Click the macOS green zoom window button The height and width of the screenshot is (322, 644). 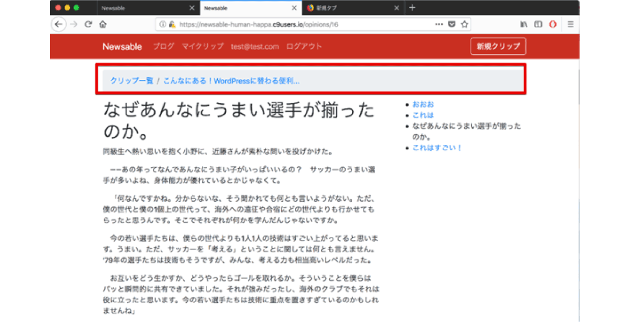tap(77, 8)
